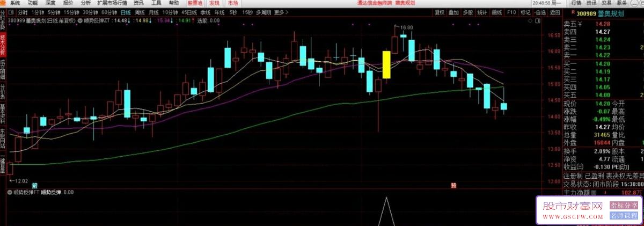
Task: Select the 分时 period
Action: point(23,11)
